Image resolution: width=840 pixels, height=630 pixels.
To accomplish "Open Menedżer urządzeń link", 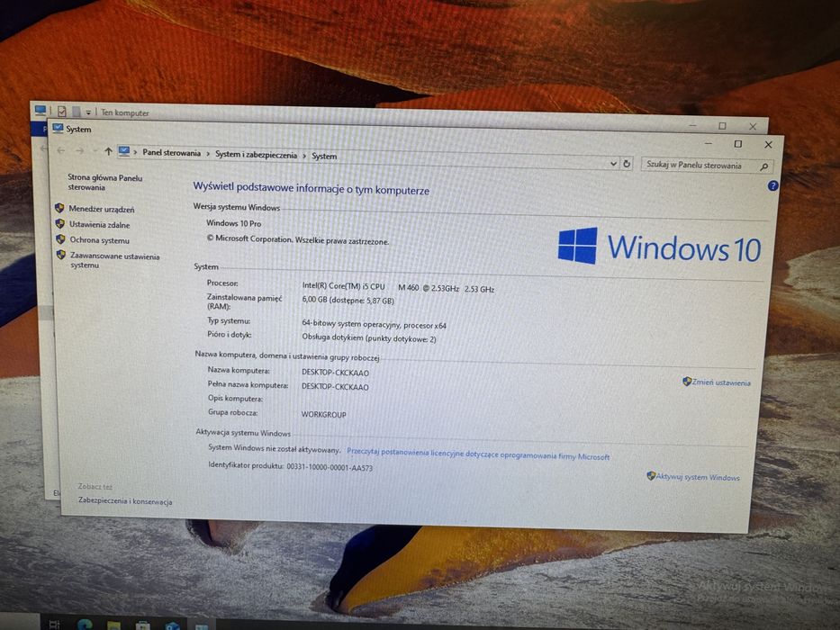I will point(101,209).
